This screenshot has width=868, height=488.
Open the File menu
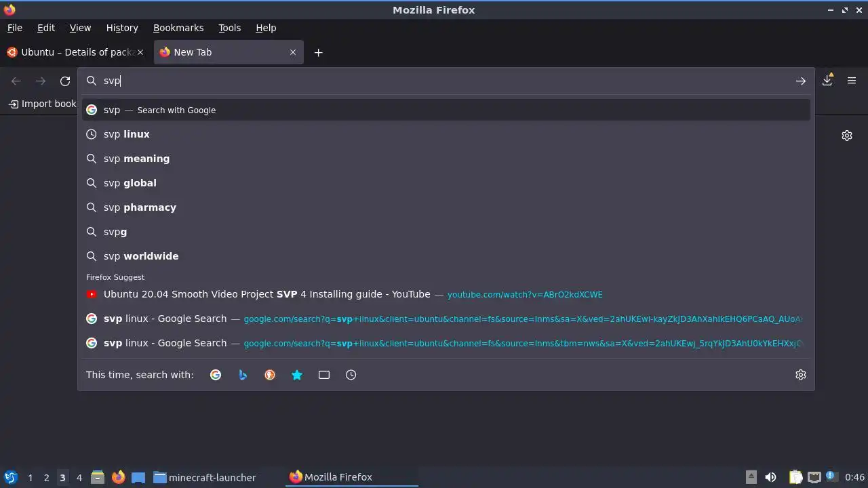point(15,28)
